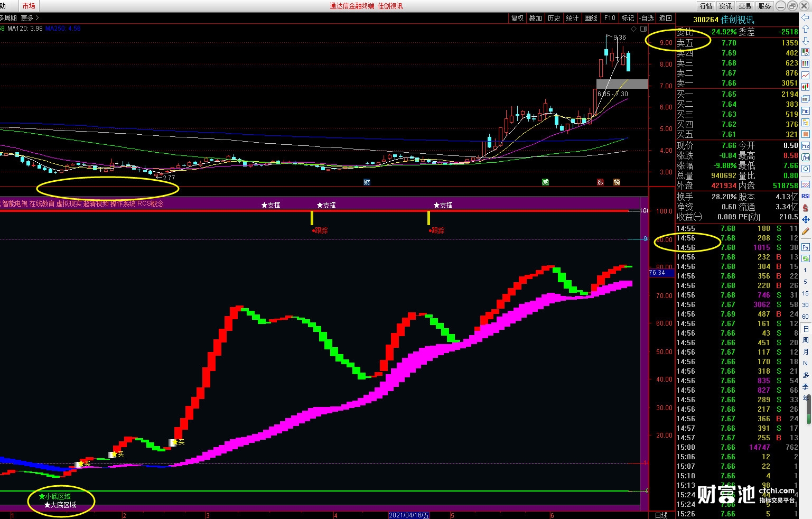Viewport: 812px width, 519px height.
Task: Open the stacked windows icon in sidebar
Action: 806,99
